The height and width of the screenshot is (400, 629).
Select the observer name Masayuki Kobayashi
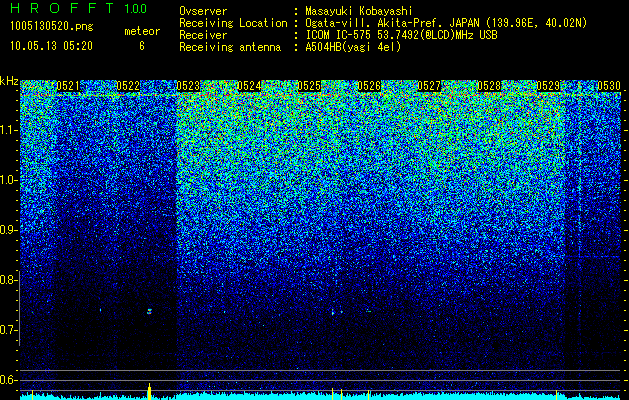[359, 11]
